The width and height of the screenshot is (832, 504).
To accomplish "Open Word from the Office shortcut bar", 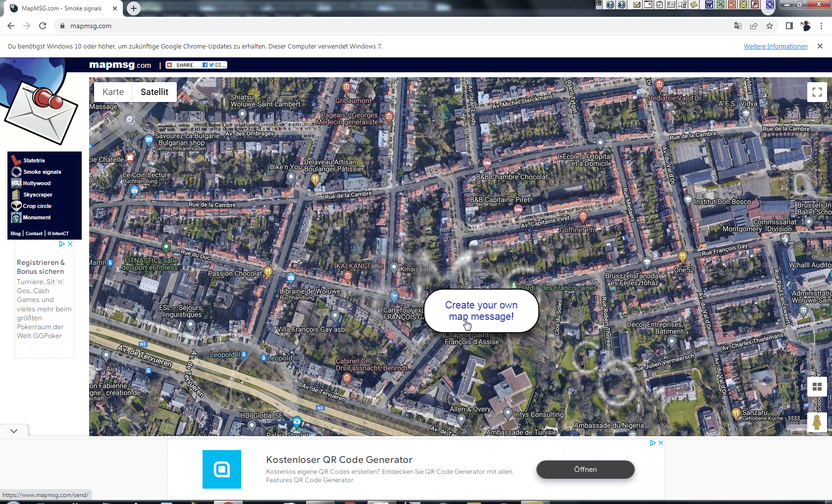I will [709, 4].
